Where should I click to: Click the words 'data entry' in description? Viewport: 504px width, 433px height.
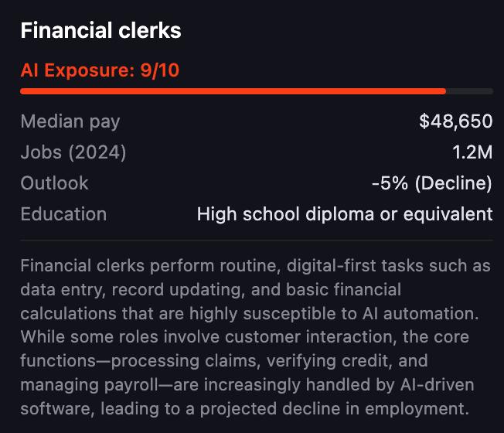coord(56,290)
